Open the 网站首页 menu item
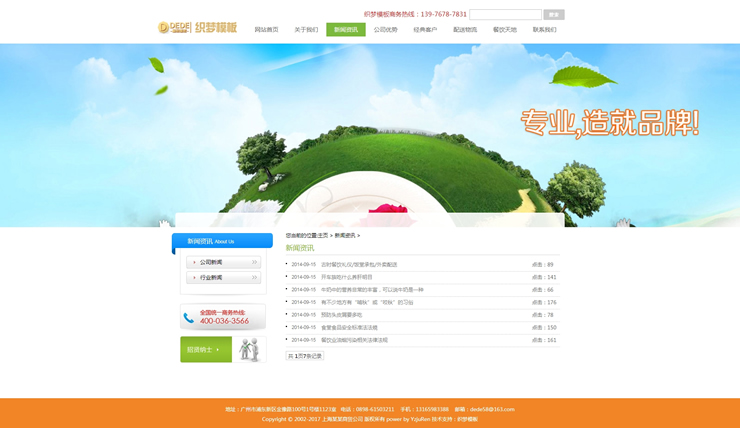740x428 pixels. 266,30
